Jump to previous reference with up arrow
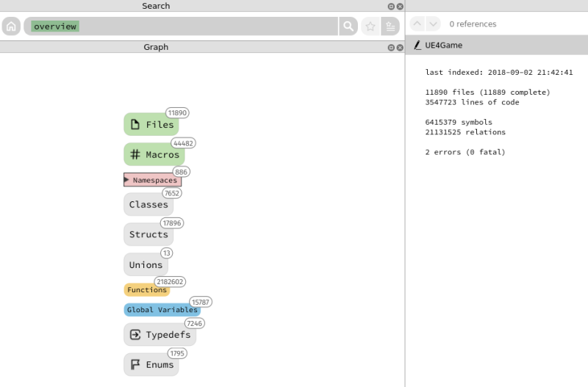This screenshot has height=387, width=588. 416,23
